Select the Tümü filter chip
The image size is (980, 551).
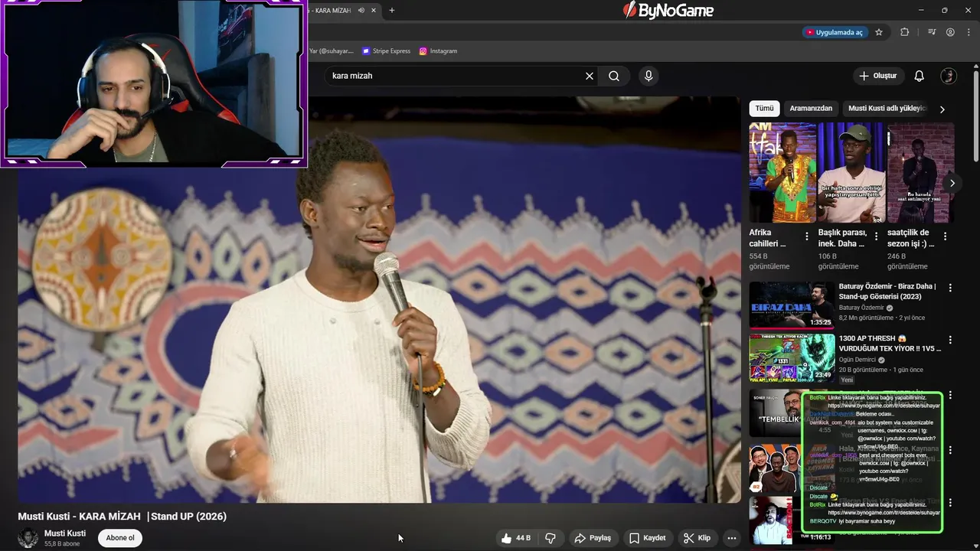point(764,109)
